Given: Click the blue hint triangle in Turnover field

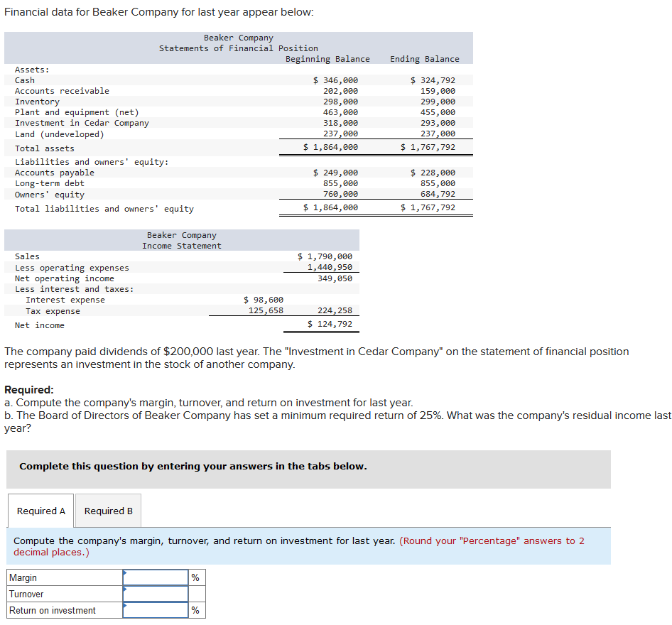Looking at the screenshot, I should coord(126,590).
